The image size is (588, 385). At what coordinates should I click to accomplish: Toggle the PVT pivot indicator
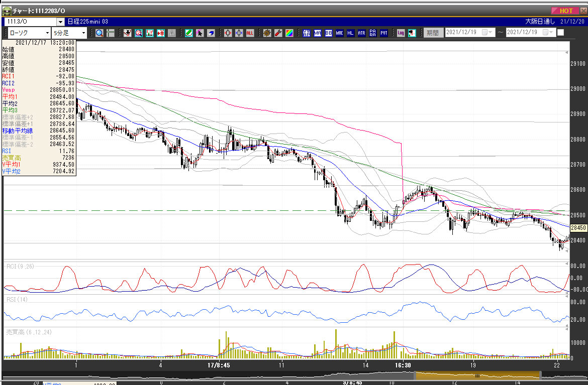click(383, 33)
